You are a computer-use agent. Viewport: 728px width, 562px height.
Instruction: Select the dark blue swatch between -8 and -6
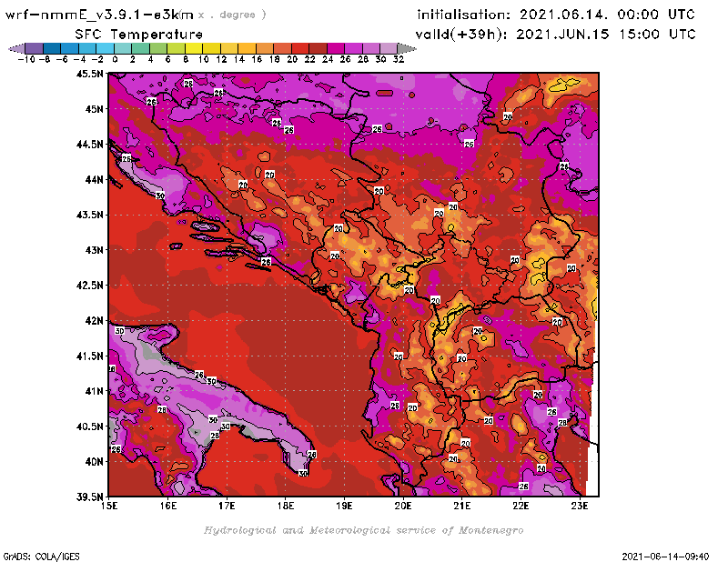[52, 48]
